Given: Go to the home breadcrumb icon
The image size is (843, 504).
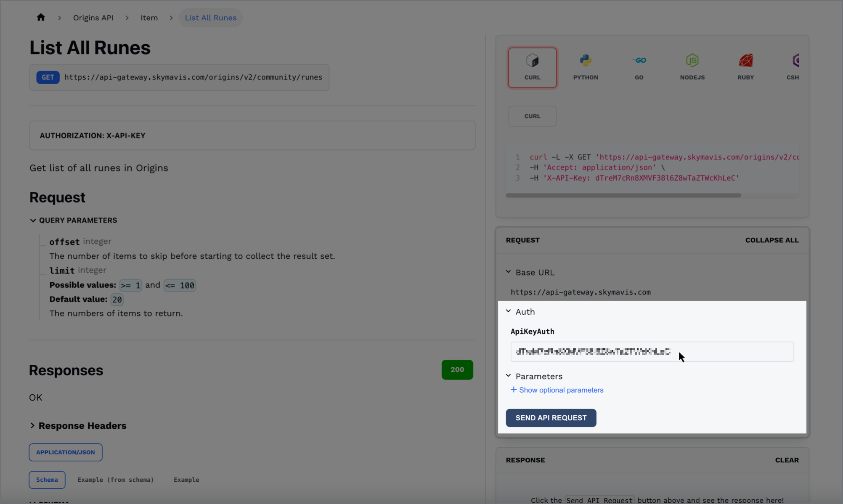Looking at the screenshot, I should pyautogui.click(x=41, y=17).
